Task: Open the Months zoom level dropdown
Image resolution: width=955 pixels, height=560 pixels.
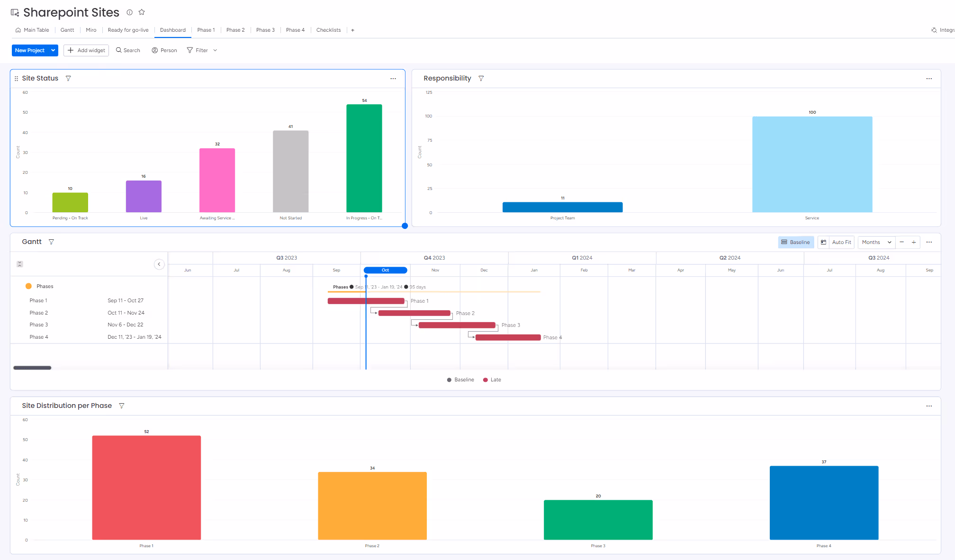Action: [x=876, y=242]
